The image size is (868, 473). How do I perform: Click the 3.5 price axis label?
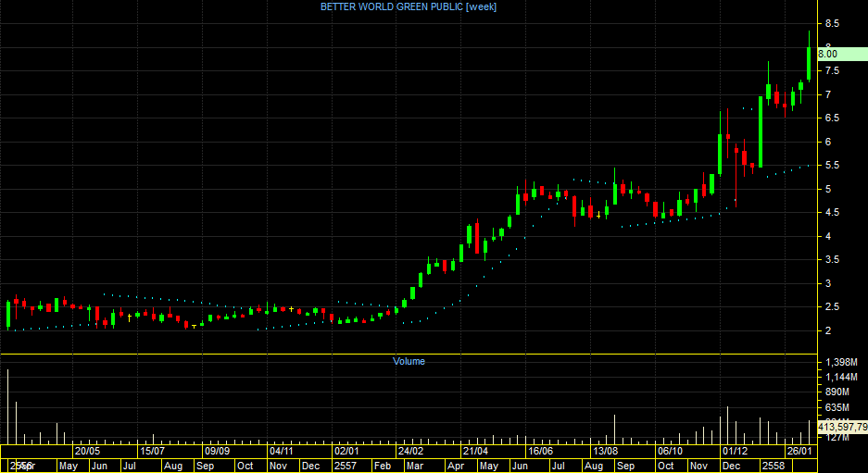pyautogui.click(x=832, y=259)
